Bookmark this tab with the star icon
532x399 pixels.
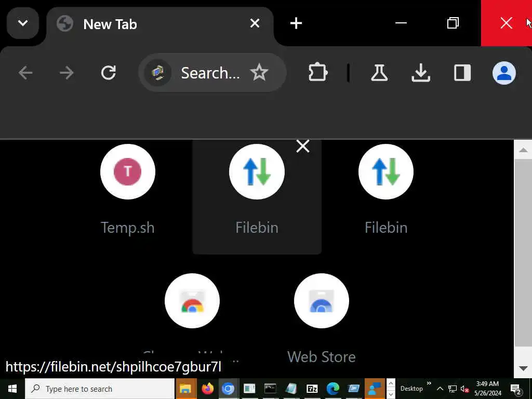[x=259, y=72]
